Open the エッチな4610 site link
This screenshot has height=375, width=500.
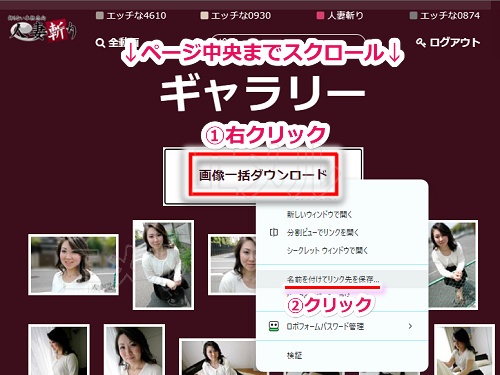[x=131, y=16]
